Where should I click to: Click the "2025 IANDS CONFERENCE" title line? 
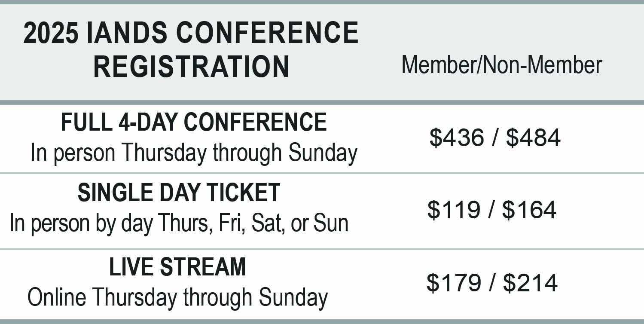(x=191, y=33)
